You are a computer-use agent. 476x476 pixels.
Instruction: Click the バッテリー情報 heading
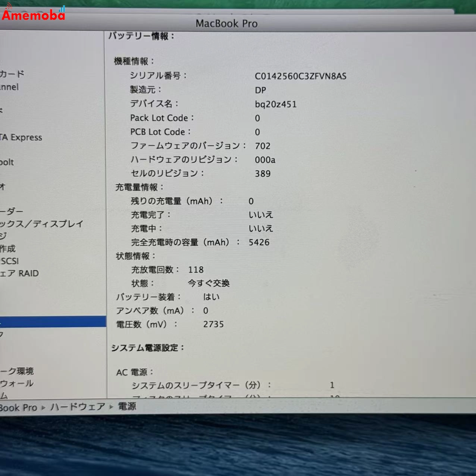(141, 36)
